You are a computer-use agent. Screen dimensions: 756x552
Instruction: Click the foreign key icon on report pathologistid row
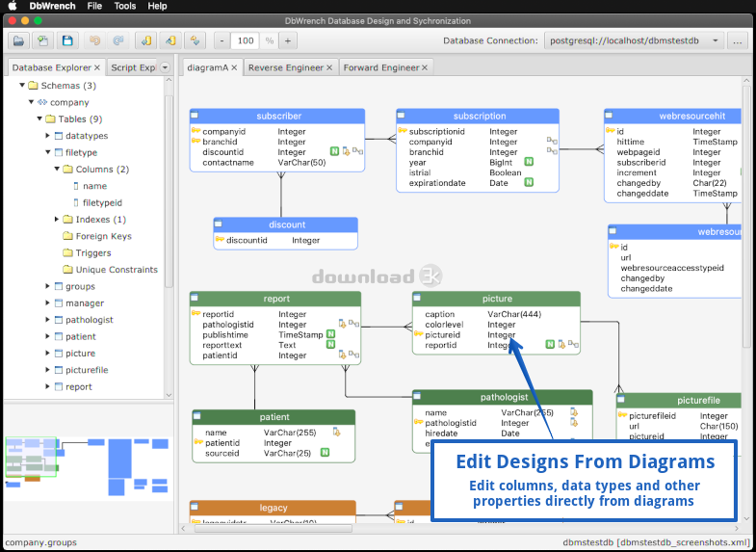click(353, 324)
